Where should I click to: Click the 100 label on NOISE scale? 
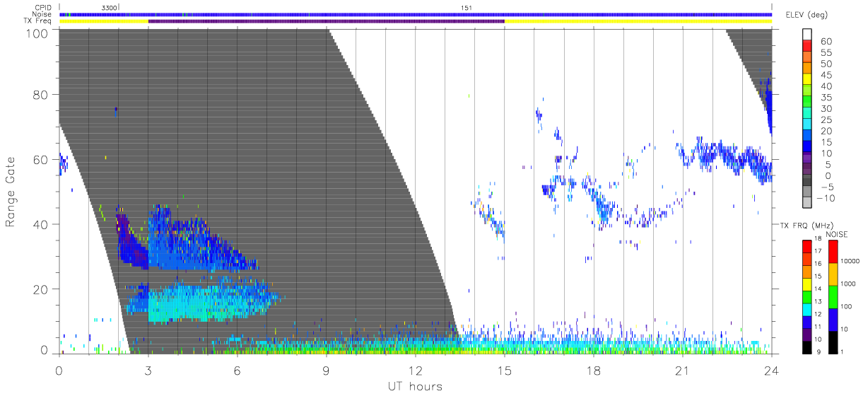848,306
